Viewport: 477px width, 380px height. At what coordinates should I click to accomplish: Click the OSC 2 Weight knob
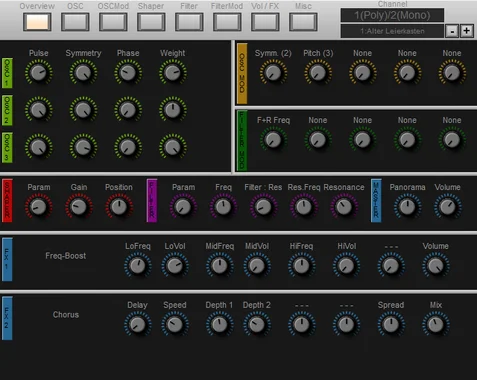click(173, 110)
